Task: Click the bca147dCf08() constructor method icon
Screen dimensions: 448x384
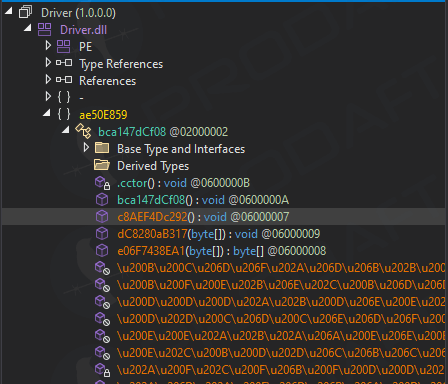Action: (x=102, y=200)
